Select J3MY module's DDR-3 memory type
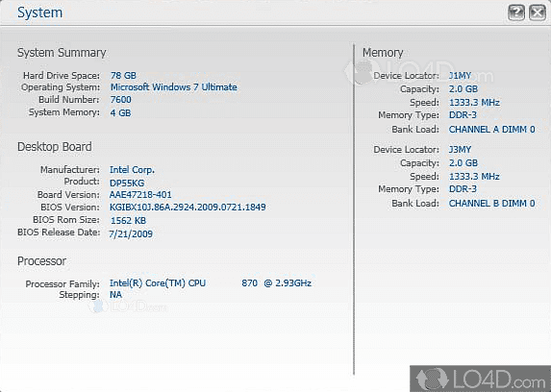Viewport: 551px width, 392px height. click(463, 188)
